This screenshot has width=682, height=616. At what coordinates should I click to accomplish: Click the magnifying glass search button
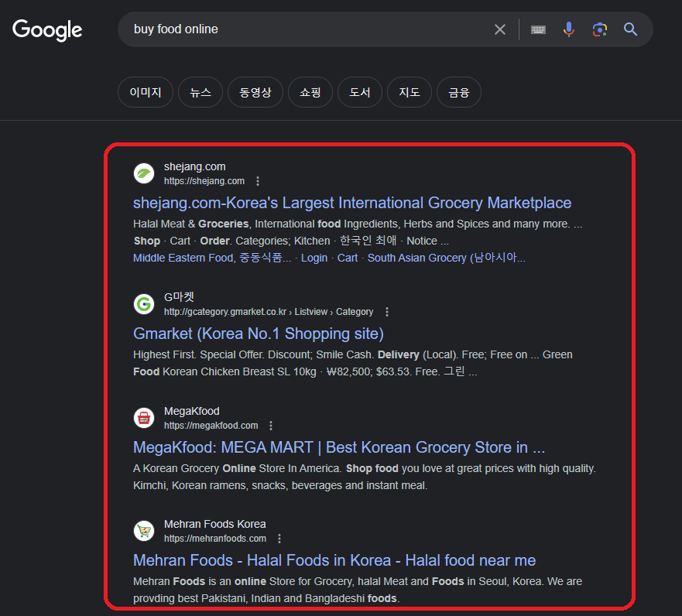tap(630, 29)
